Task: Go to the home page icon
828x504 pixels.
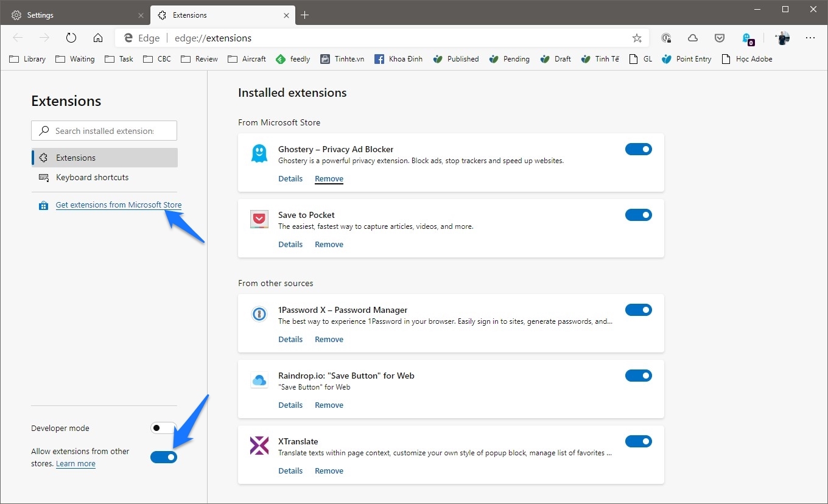Action: pos(98,38)
